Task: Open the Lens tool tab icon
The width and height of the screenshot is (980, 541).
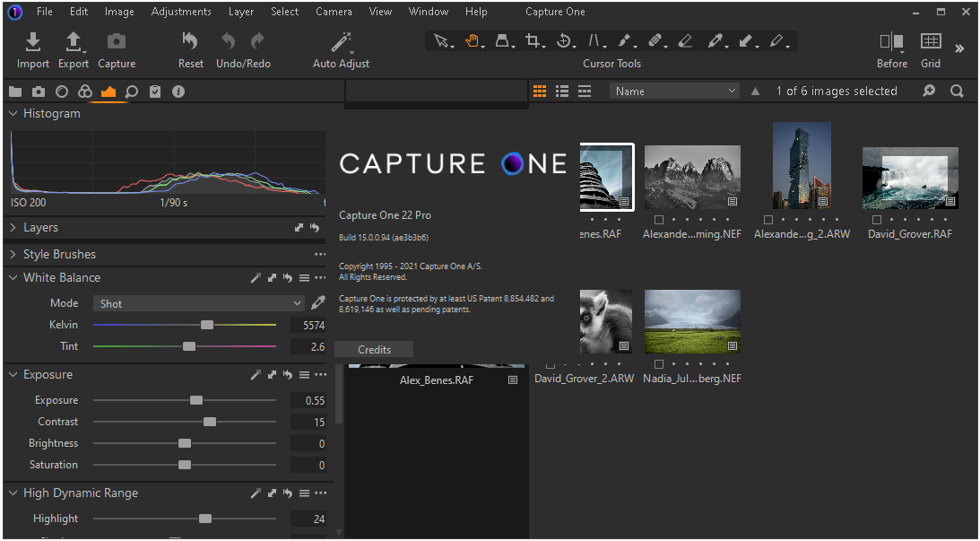Action: [x=62, y=92]
